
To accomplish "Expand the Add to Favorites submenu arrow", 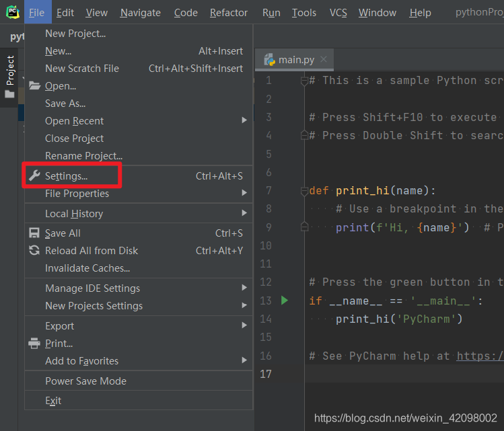I will coord(244,360).
